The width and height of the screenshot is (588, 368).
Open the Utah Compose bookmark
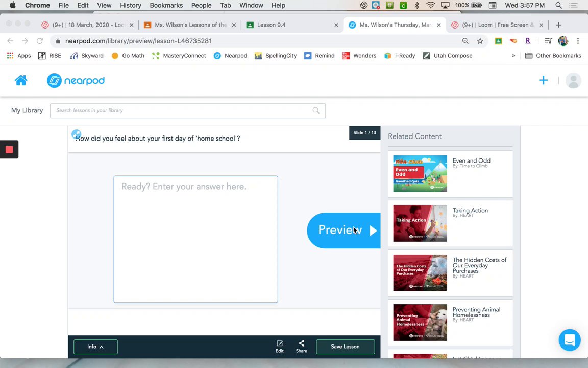[448, 56]
